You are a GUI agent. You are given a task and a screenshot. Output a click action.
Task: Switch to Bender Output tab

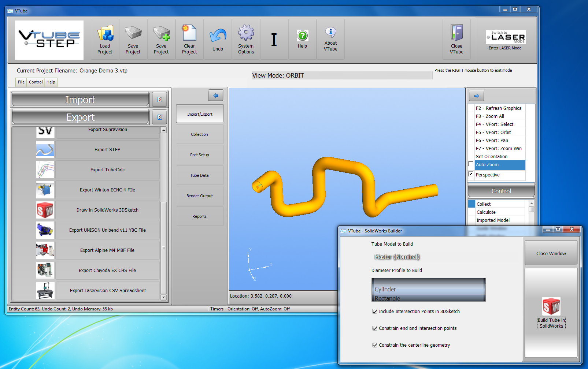[x=200, y=196]
